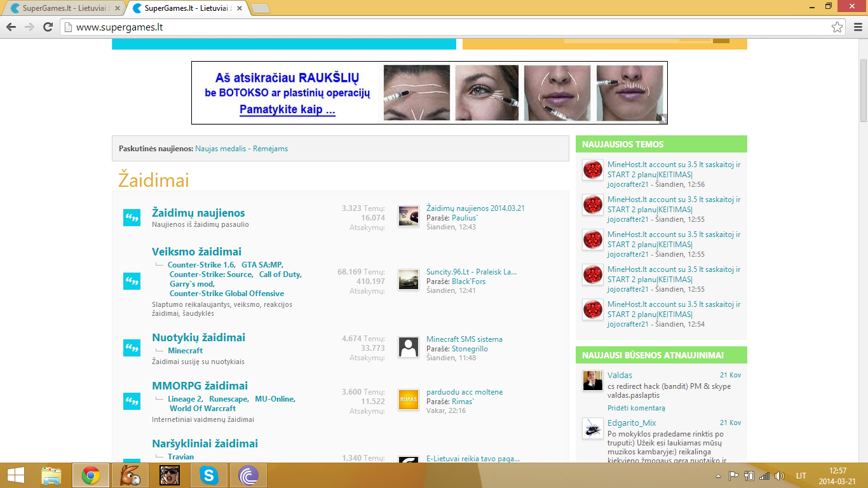
Task: Click the Rimas avatar next to parduodu acc moltene
Action: [x=409, y=400]
